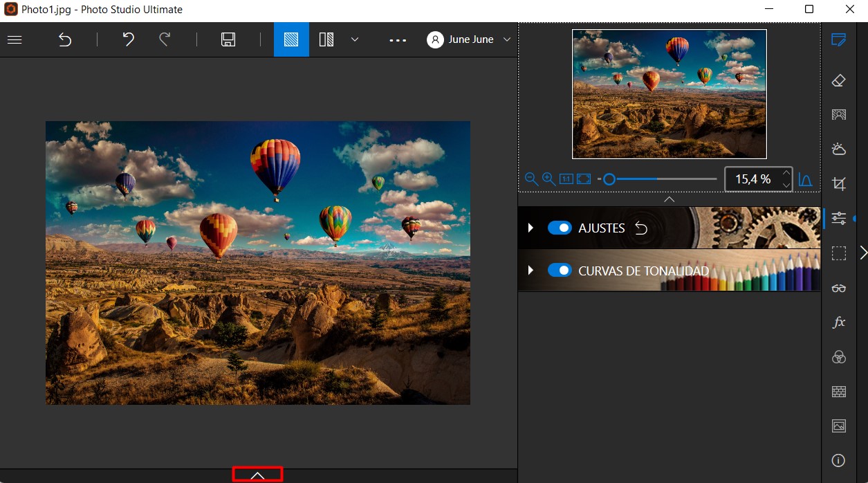Screen dimensions: 868x483
Task: Expand the AJUSTES panel triangle
Action: [x=530, y=228]
